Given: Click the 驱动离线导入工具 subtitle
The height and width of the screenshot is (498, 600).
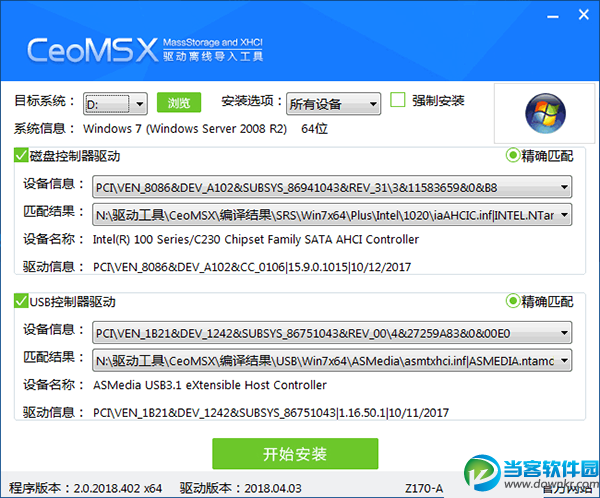Looking at the screenshot, I should click(x=213, y=57).
